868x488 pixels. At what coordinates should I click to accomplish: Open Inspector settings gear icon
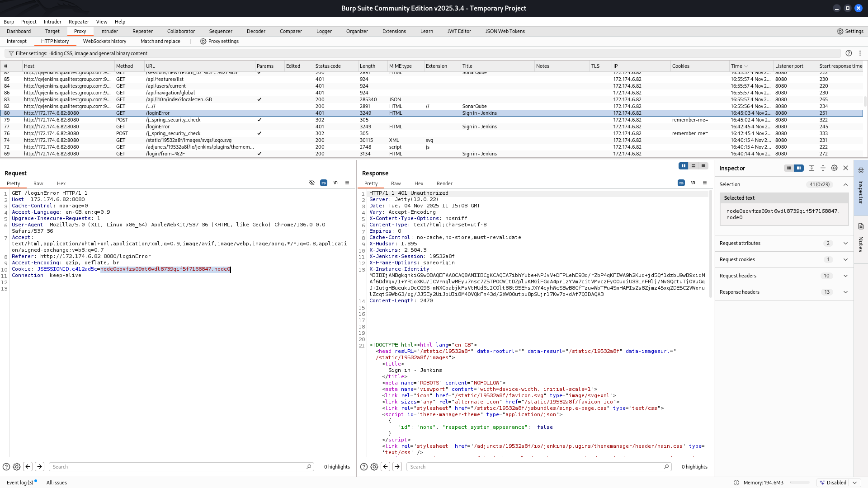coord(835,168)
